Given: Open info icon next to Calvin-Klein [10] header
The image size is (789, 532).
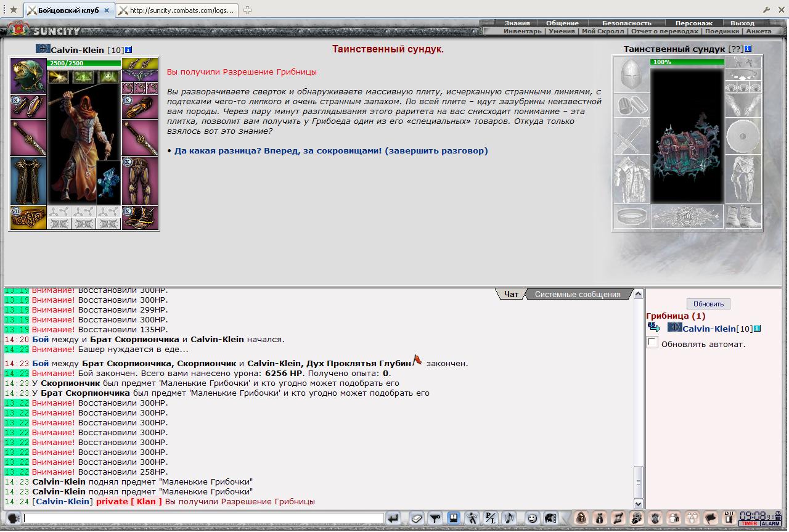Looking at the screenshot, I should [x=128, y=49].
